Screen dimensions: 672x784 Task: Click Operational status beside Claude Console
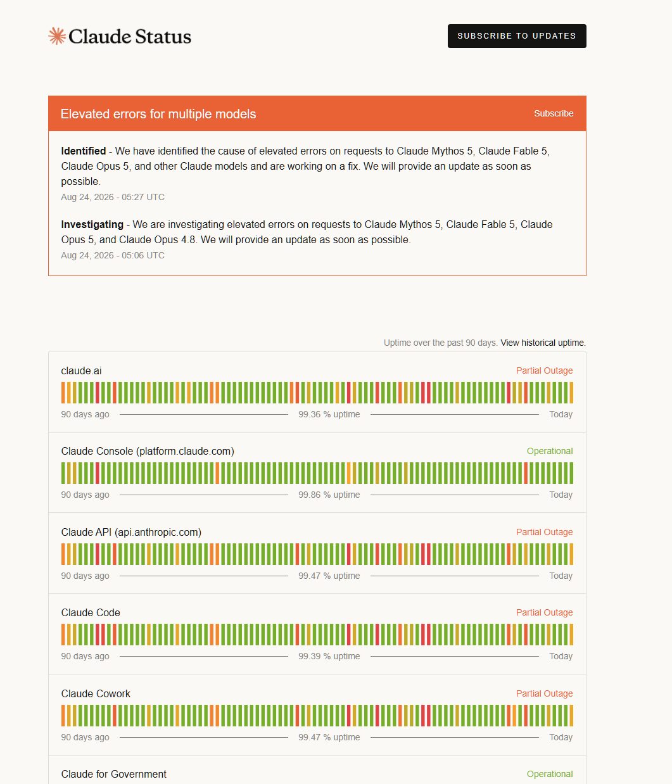point(550,451)
